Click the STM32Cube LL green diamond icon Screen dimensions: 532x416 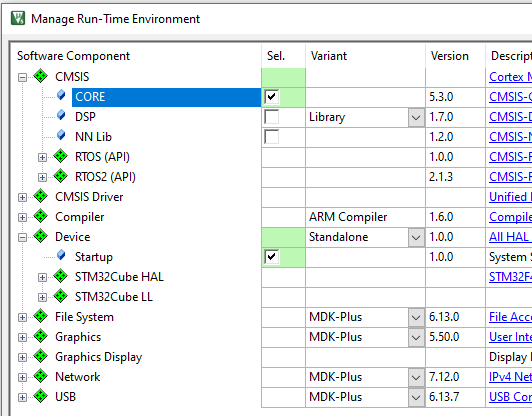[x=61, y=296]
